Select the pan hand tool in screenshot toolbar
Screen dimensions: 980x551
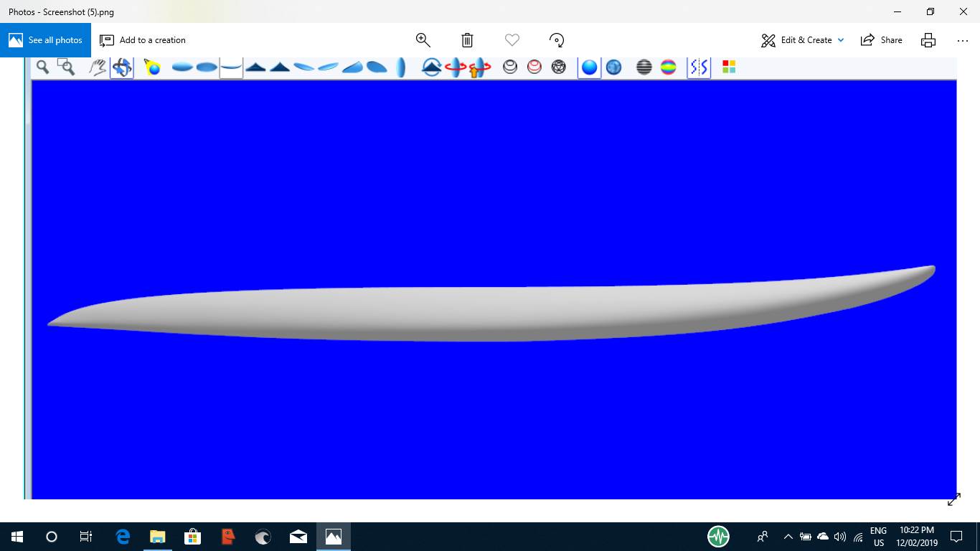pos(97,67)
